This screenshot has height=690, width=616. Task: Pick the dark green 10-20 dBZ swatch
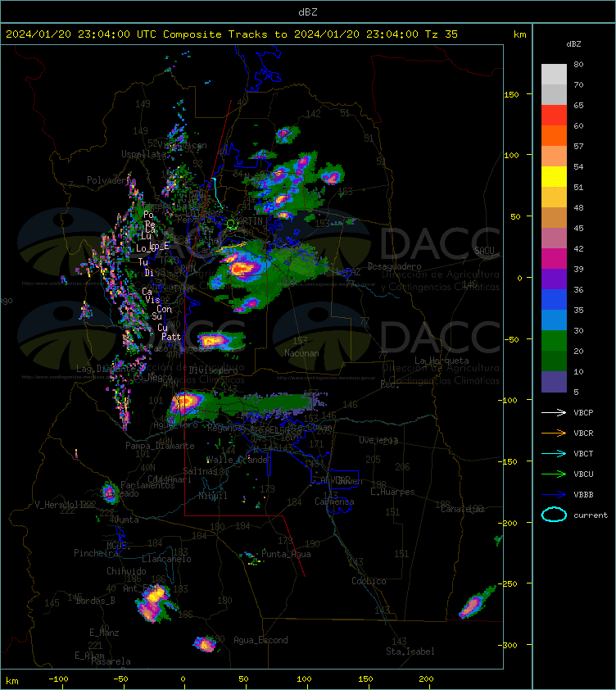[554, 361]
